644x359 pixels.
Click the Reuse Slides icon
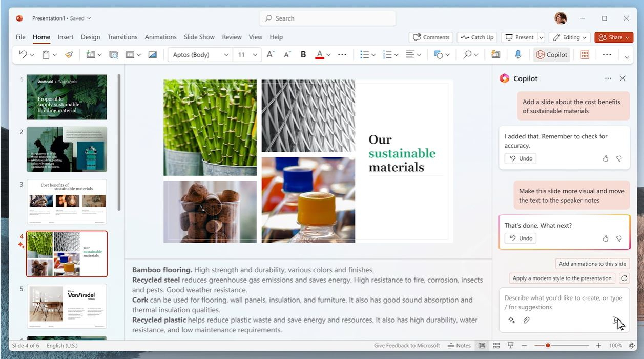[x=114, y=54]
